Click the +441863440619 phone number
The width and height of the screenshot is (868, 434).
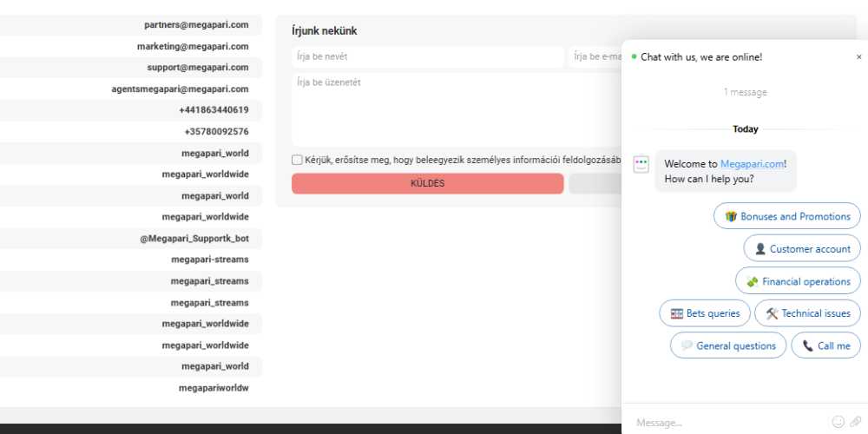[214, 110]
